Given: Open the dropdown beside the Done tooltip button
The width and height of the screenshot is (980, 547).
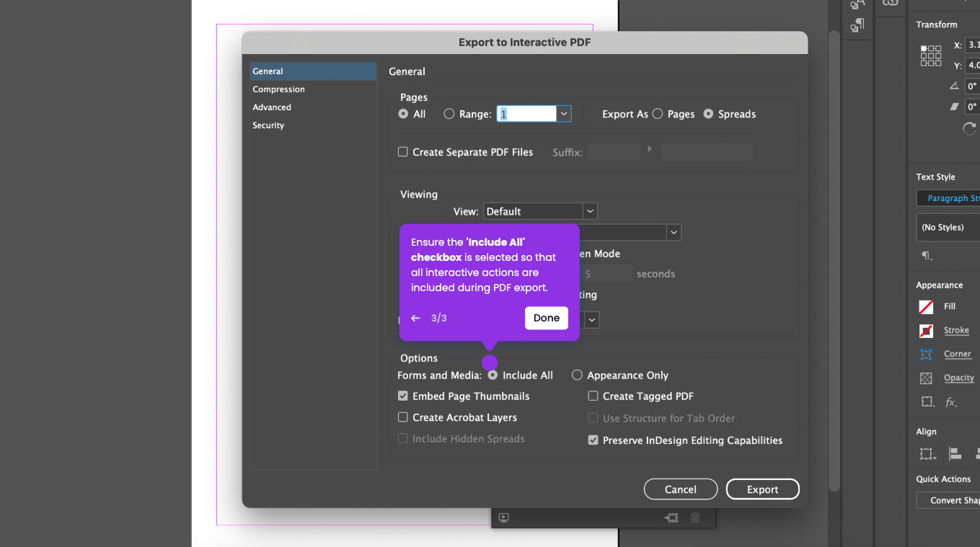Looking at the screenshot, I should point(591,319).
